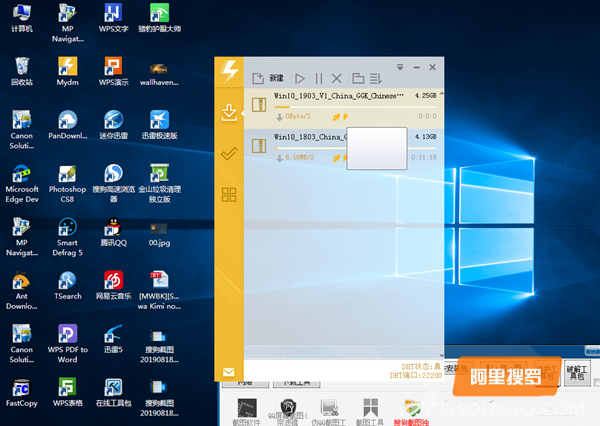This screenshot has height=426, width=600.
Task: Click the task list scrollbar up arrow
Action: tap(442, 93)
